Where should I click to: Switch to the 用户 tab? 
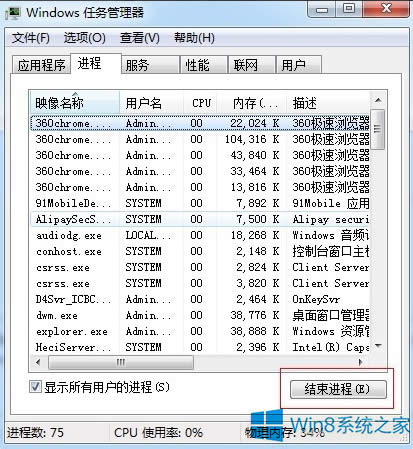coord(299,65)
